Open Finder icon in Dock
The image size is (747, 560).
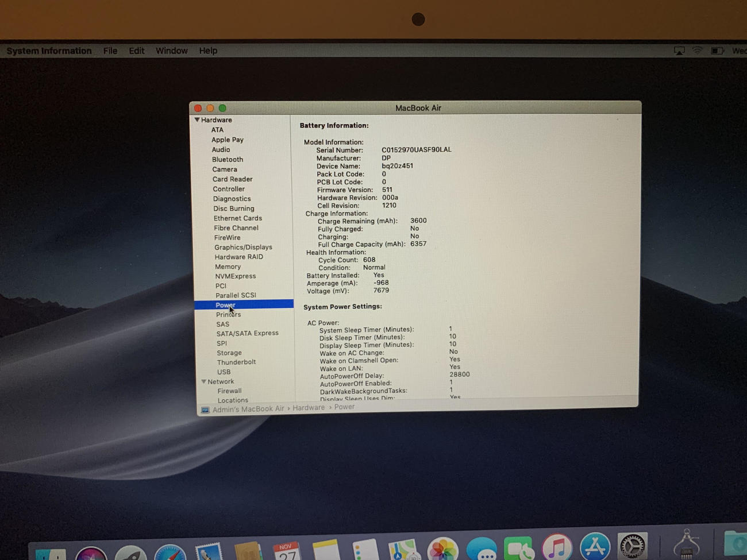[x=51, y=554]
